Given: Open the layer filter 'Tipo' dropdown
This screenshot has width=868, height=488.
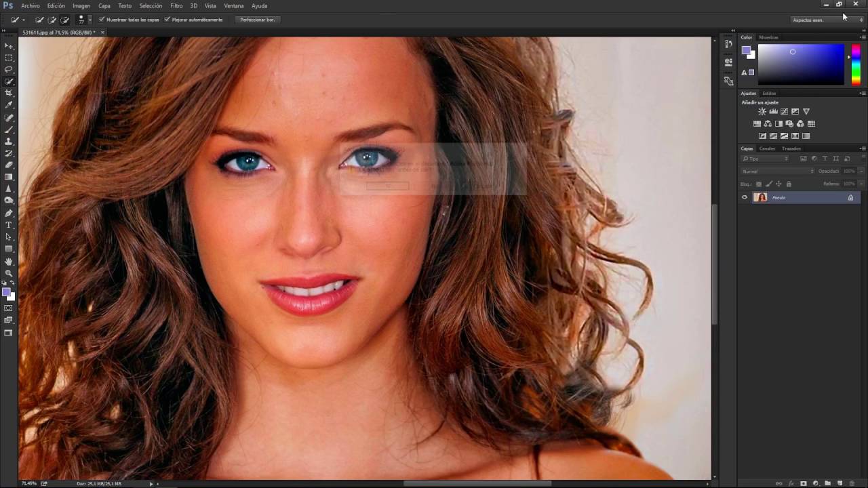Looking at the screenshot, I should [765, 159].
